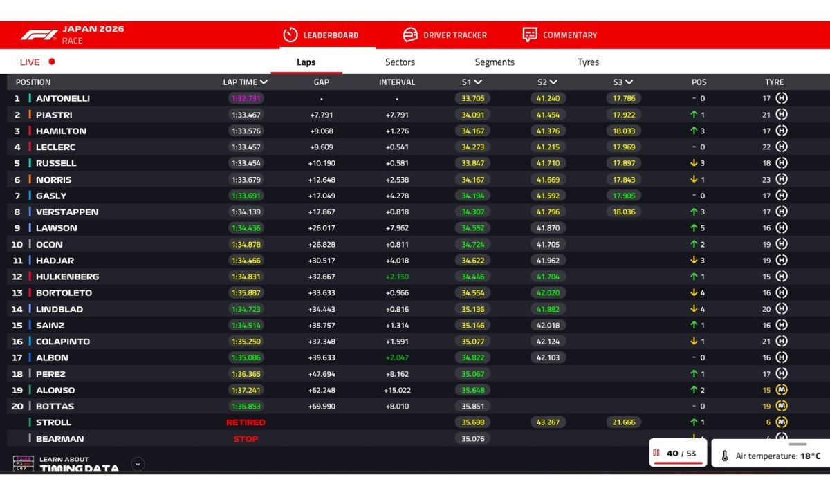Open the S3 column dropdown chevron
Screen dimensions: 830x504
pos(629,82)
